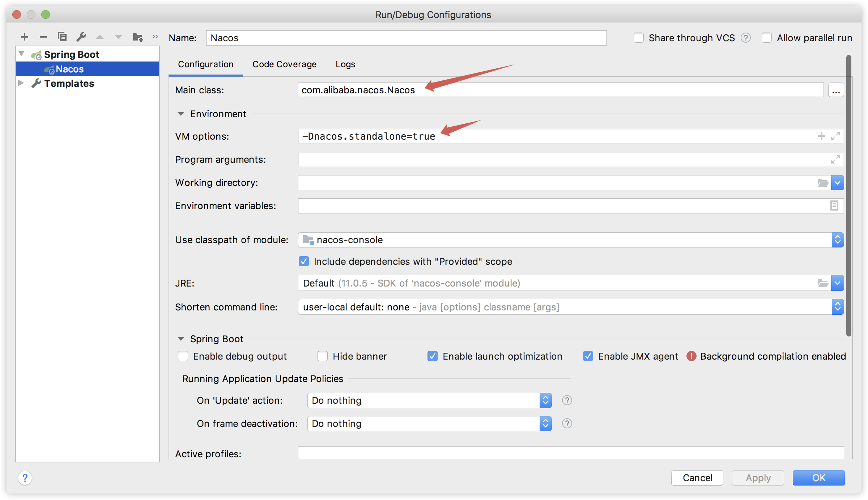The height and width of the screenshot is (500, 868).
Task: Click the OK button
Action: click(x=818, y=478)
